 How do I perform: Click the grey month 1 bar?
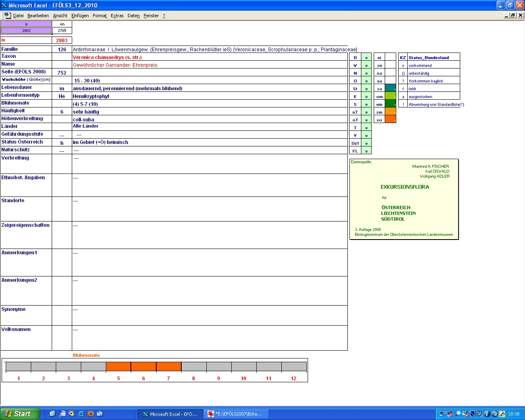click(x=18, y=367)
